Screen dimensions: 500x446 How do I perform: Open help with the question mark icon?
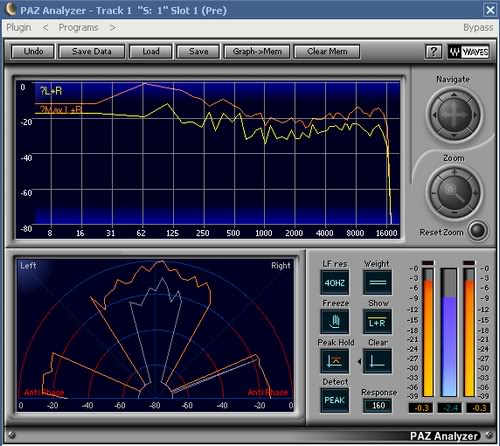(433, 52)
